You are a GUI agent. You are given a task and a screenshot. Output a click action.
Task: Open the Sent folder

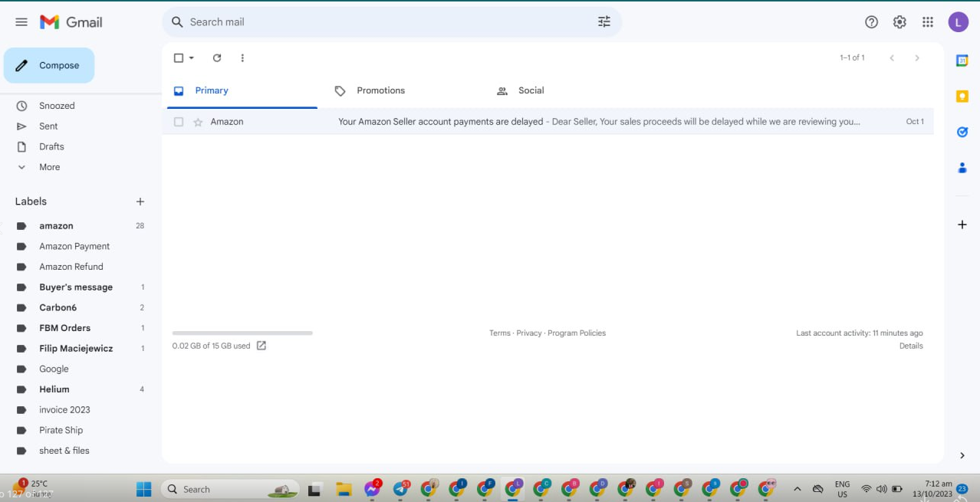[x=48, y=126]
